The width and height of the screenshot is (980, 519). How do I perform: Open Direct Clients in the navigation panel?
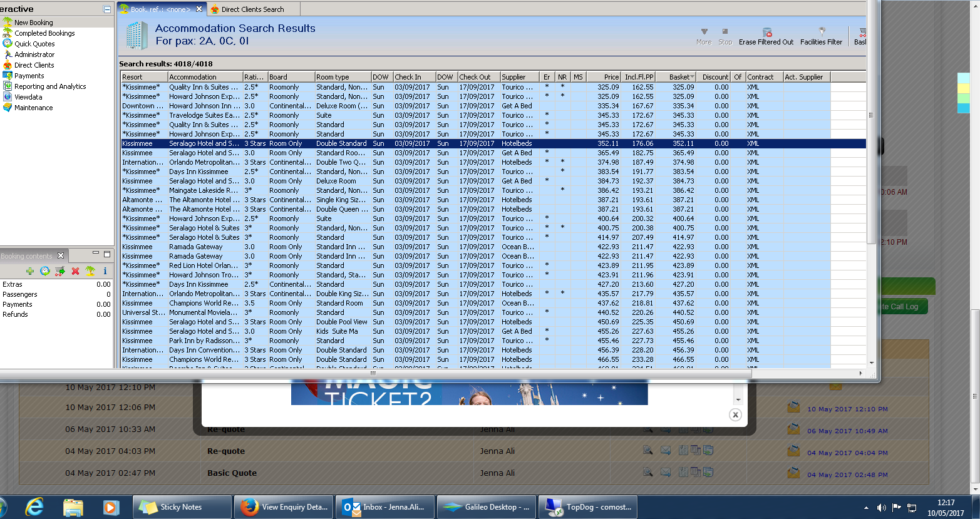click(x=34, y=65)
